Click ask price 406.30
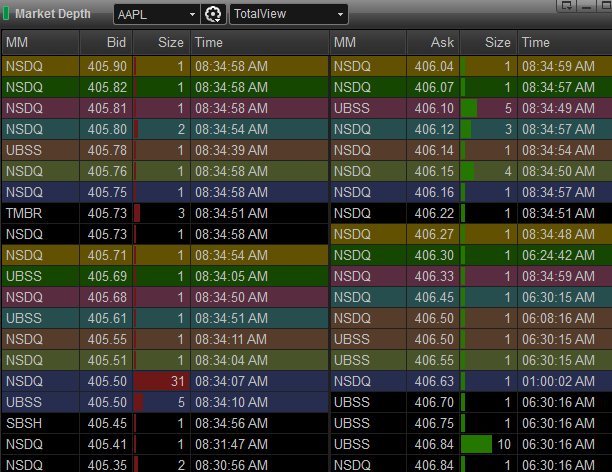 click(x=434, y=256)
